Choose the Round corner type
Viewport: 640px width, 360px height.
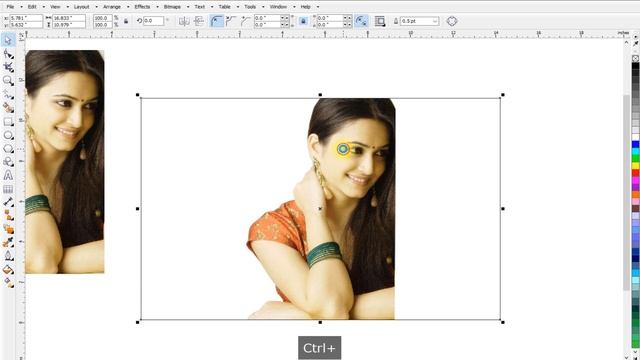click(217, 21)
